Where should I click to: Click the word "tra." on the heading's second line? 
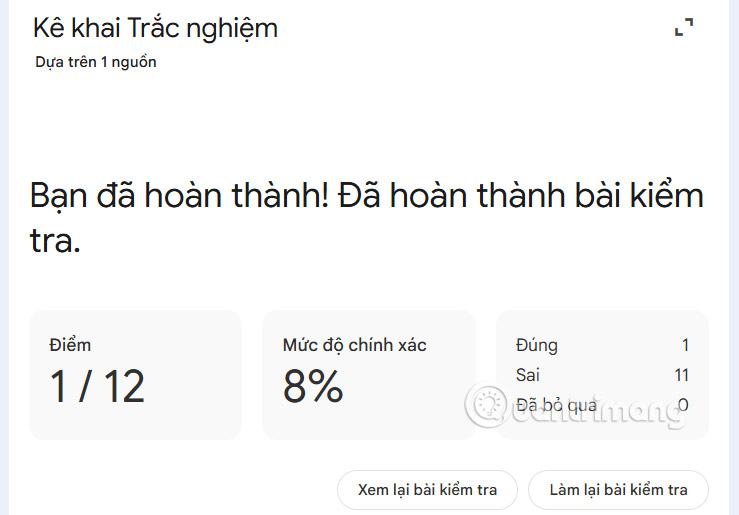55,238
